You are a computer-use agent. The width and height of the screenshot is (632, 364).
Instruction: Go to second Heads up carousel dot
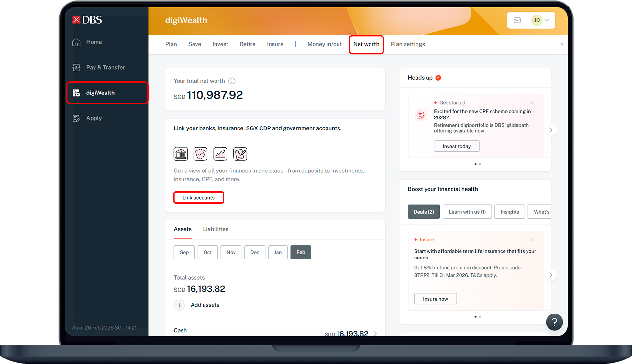(480, 164)
